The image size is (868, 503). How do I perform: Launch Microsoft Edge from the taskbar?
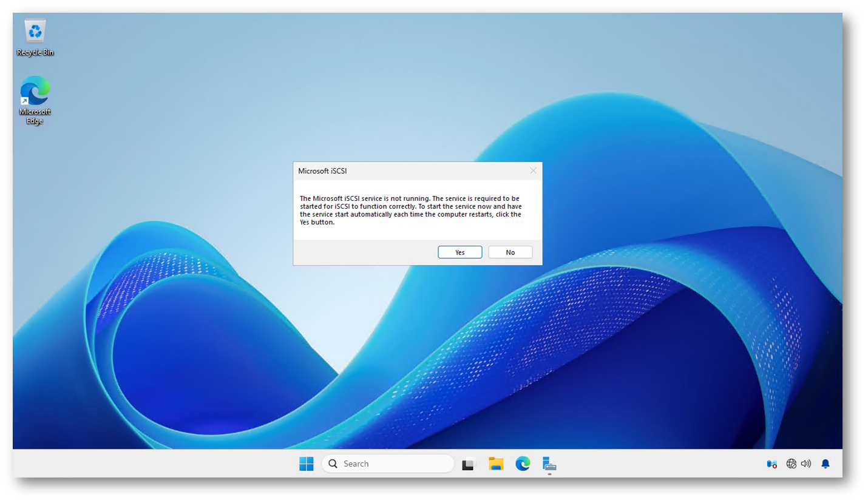click(x=523, y=464)
